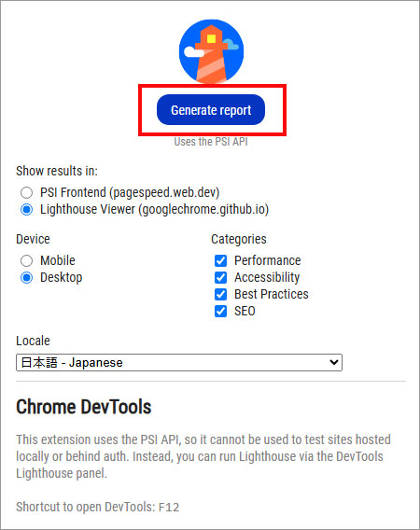Disable the Best Practices checkbox

pyautogui.click(x=220, y=295)
